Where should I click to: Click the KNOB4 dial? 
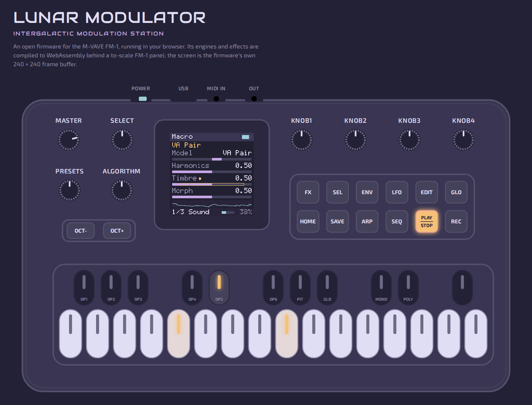[463, 140]
